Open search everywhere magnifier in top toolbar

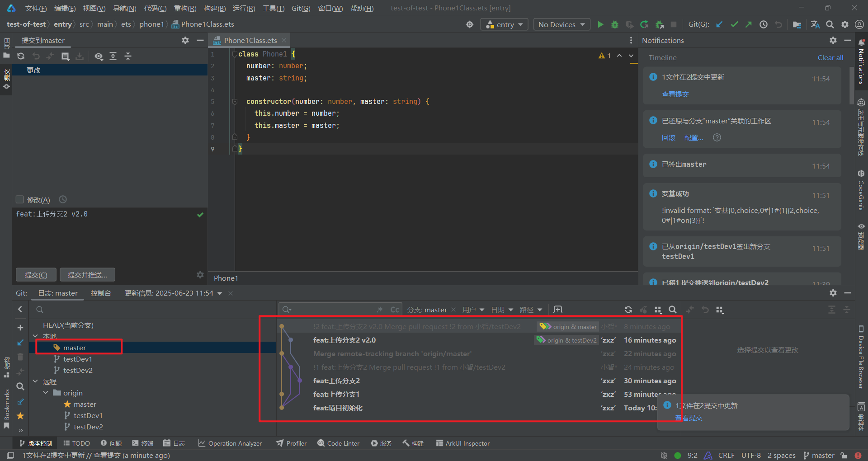coord(830,24)
